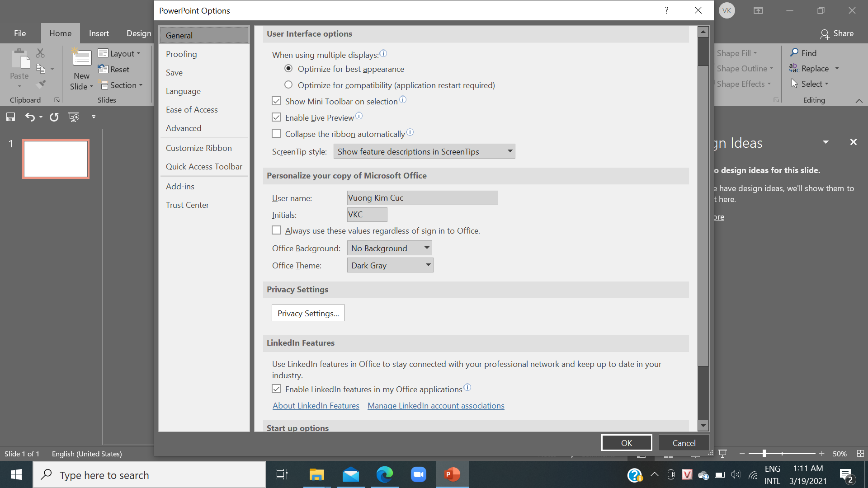Open Mail app from taskbar
868x488 pixels.
click(x=351, y=474)
